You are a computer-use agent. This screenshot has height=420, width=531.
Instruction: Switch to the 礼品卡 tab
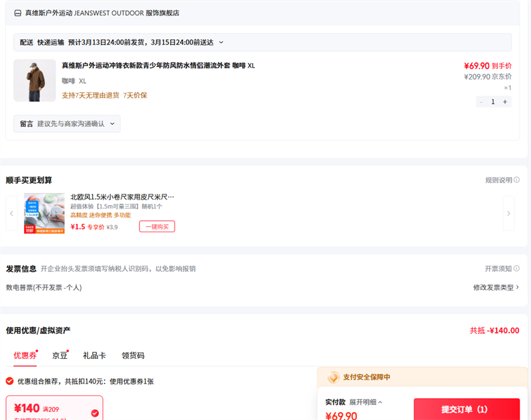pyautogui.click(x=94, y=356)
